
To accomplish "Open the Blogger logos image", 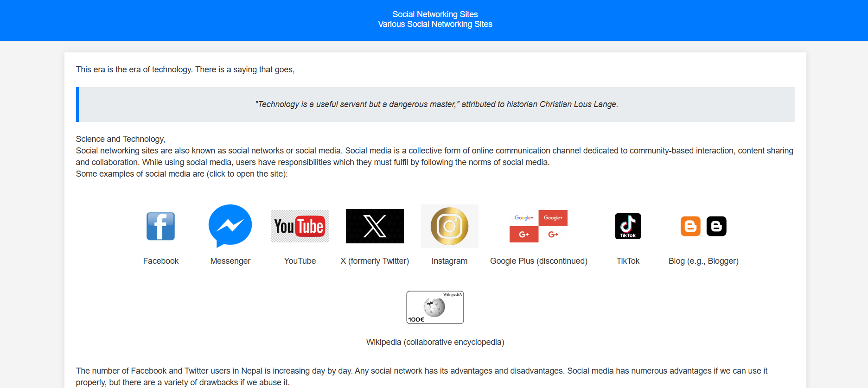I will [703, 226].
